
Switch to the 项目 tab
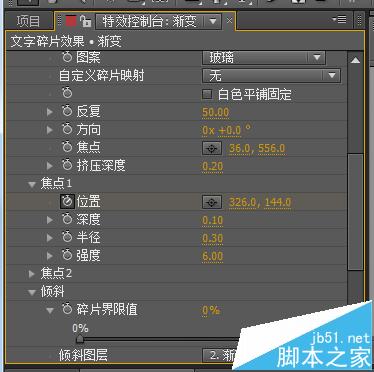click(x=28, y=21)
